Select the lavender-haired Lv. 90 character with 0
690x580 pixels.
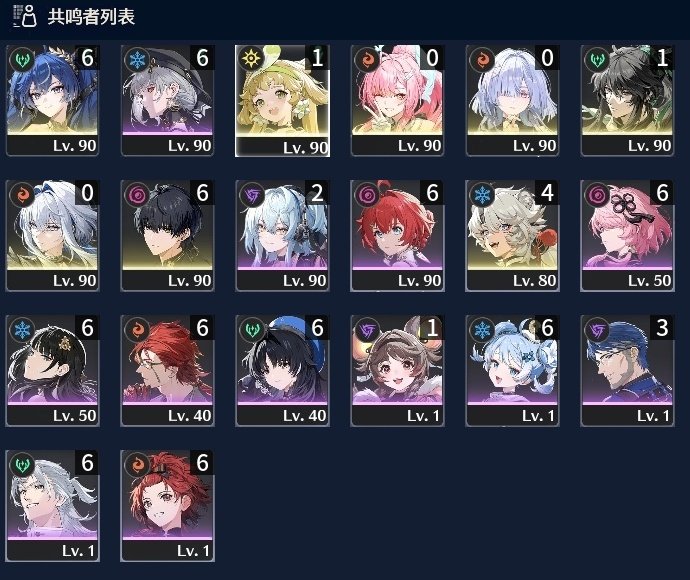(x=513, y=101)
